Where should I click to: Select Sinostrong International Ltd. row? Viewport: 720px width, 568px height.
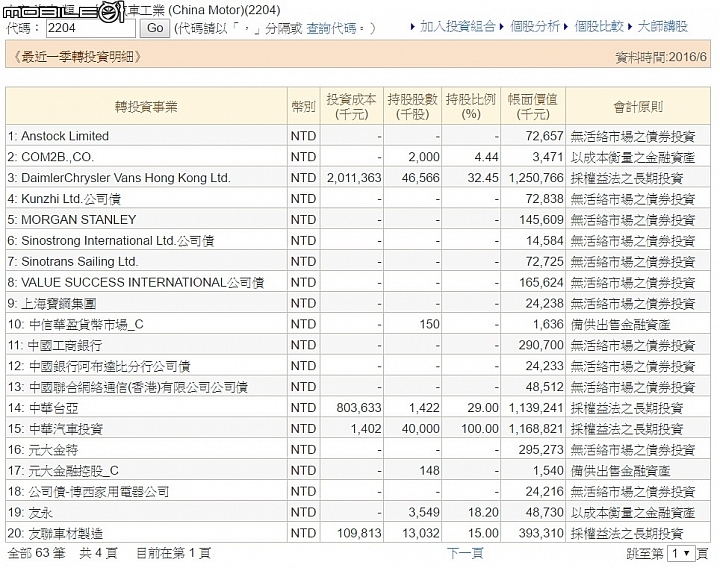coord(358,241)
